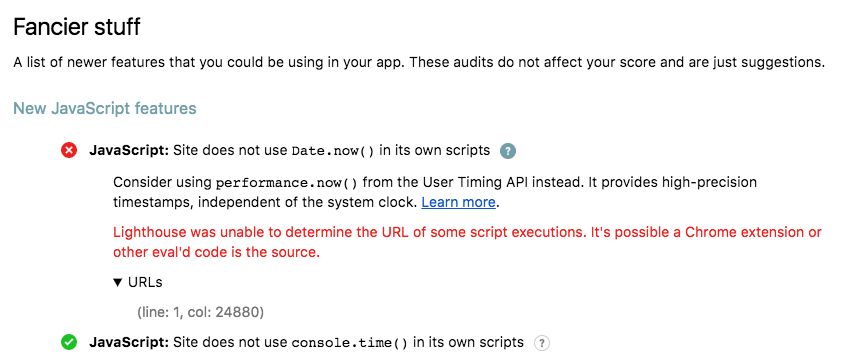This screenshot has height=363, width=843.
Task: Select the line 1, col 24880 entry
Action: point(201,312)
